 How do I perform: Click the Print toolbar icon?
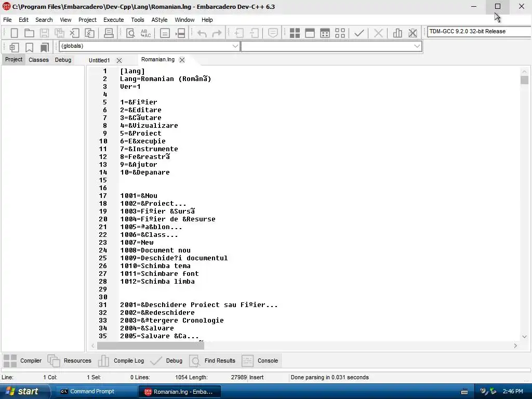coord(109,33)
